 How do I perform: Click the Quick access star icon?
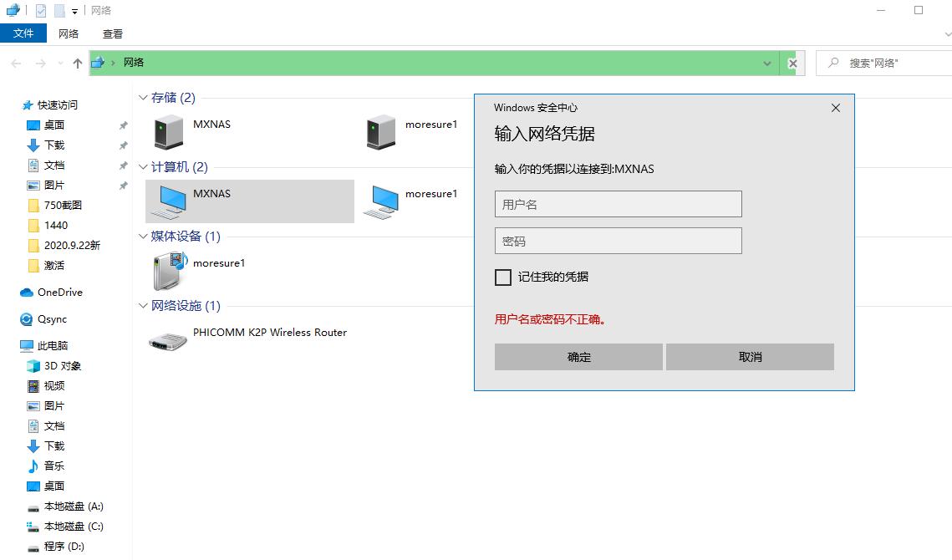click(28, 105)
